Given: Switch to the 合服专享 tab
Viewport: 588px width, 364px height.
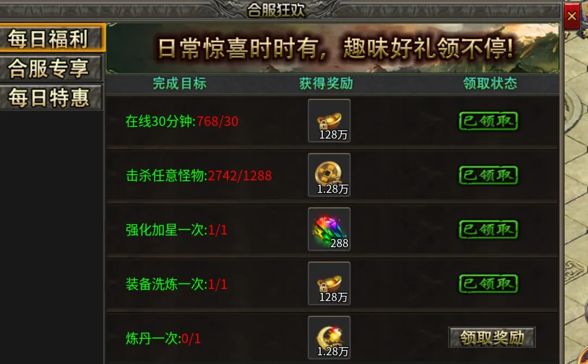Looking at the screenshot, I should (x=51, y=68).
